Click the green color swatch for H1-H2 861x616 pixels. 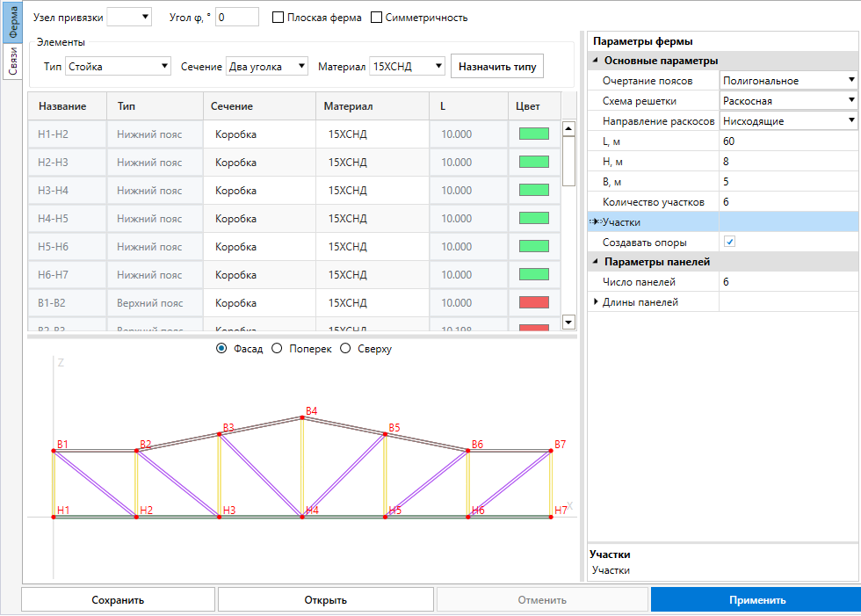(534, 134)
